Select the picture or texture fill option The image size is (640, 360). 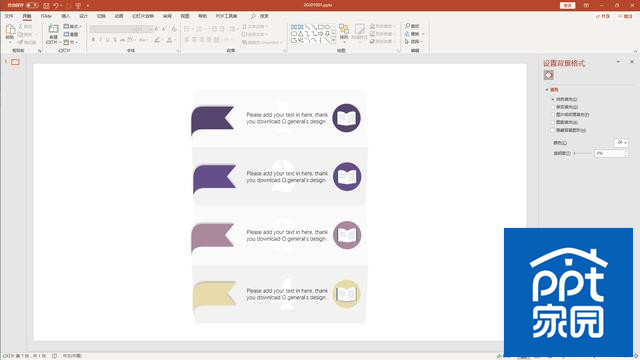553,115
